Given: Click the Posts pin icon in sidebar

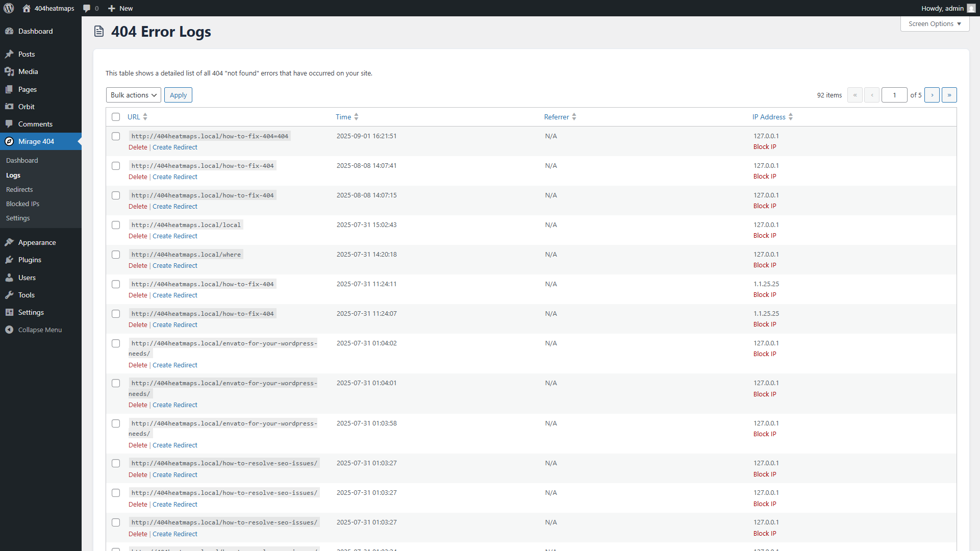Looking at the screenshot, I should (x=9, y=54).
